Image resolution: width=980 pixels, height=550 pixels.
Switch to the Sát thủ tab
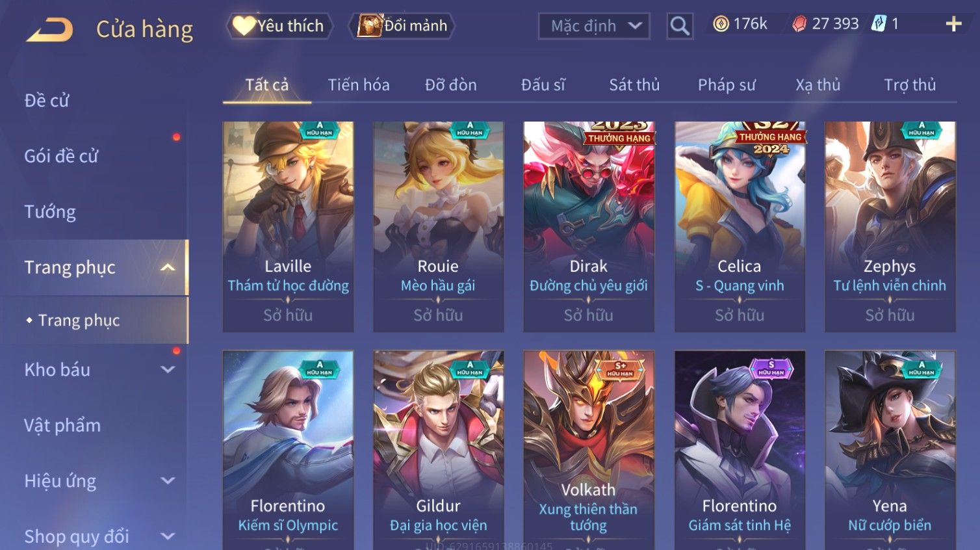(634, 85)
